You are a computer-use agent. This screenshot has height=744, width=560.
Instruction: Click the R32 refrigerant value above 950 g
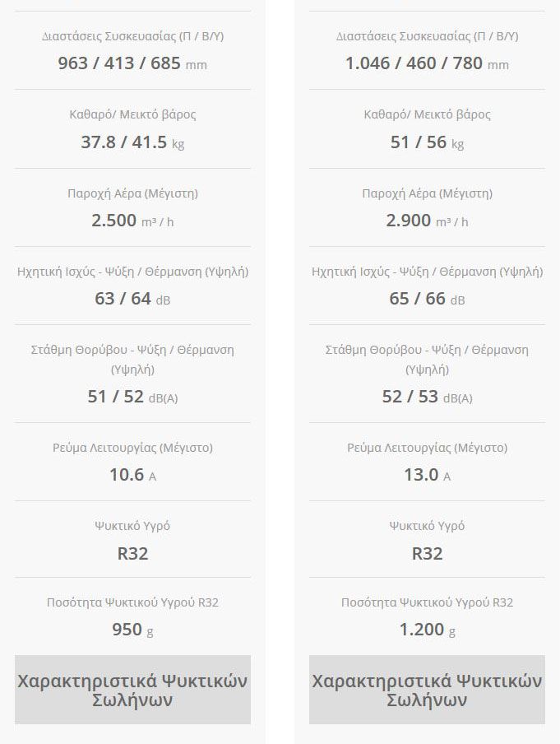[x=132, y=553]
